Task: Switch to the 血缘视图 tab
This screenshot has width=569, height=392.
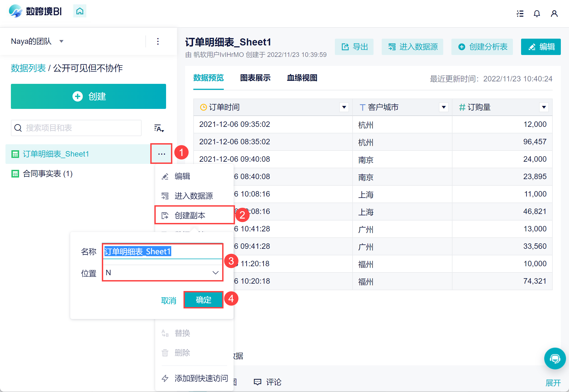Action: (x=302, y=78)
